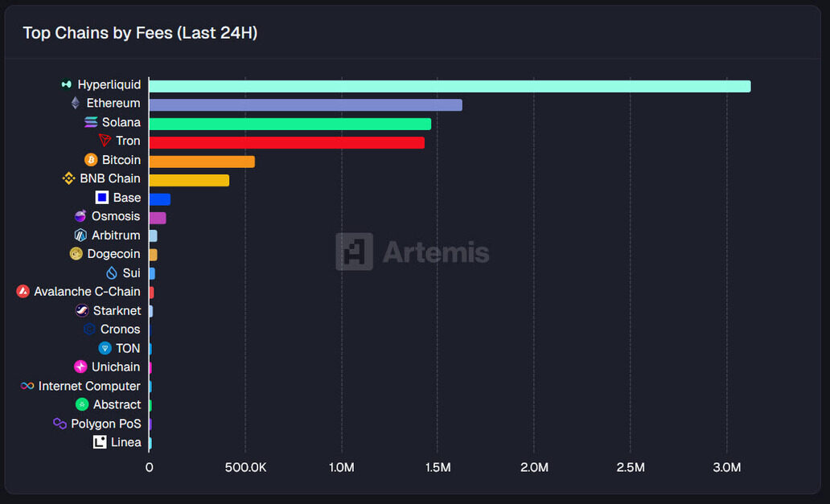Click the pink Unichain logo icon

pos(80,367)
